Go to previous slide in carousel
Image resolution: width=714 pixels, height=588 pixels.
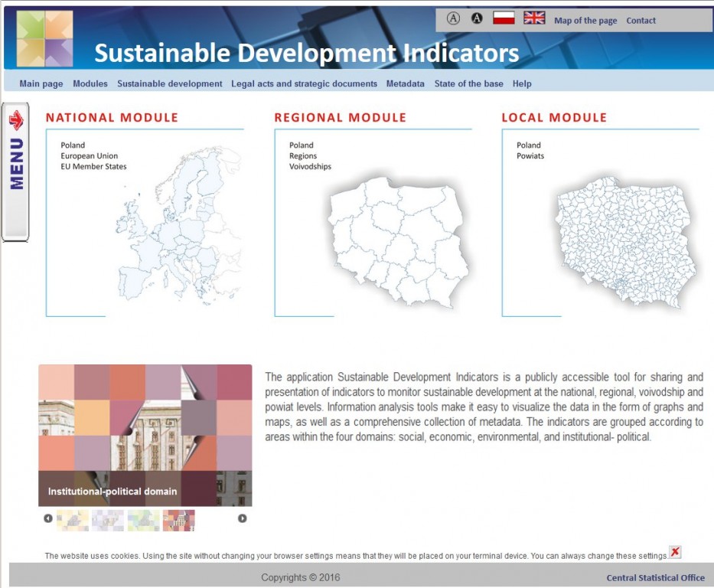pos(47,518)
